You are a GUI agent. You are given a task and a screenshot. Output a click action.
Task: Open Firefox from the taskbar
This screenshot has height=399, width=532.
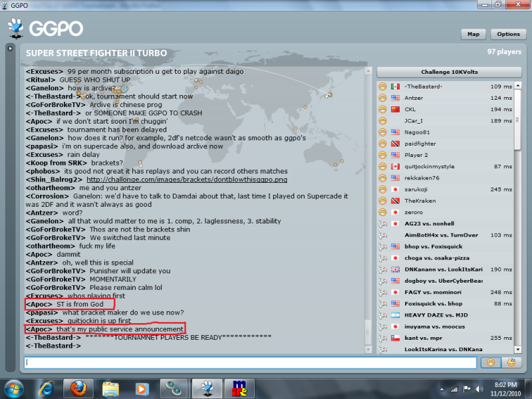click(x=78, y=389)
